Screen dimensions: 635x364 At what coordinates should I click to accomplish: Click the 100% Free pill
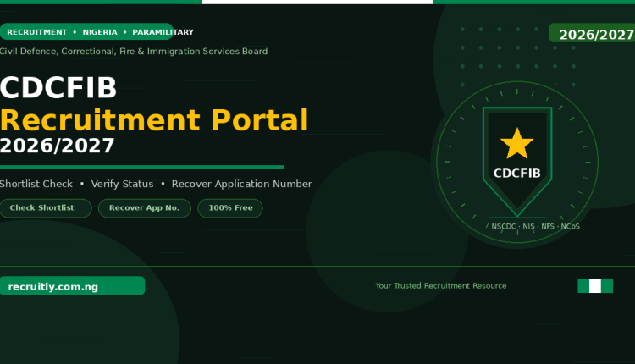230,208
